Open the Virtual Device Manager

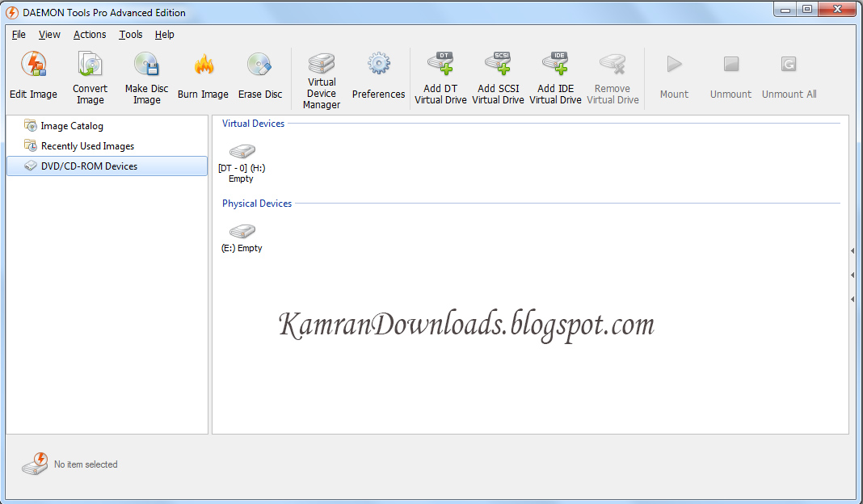point(321,73)
